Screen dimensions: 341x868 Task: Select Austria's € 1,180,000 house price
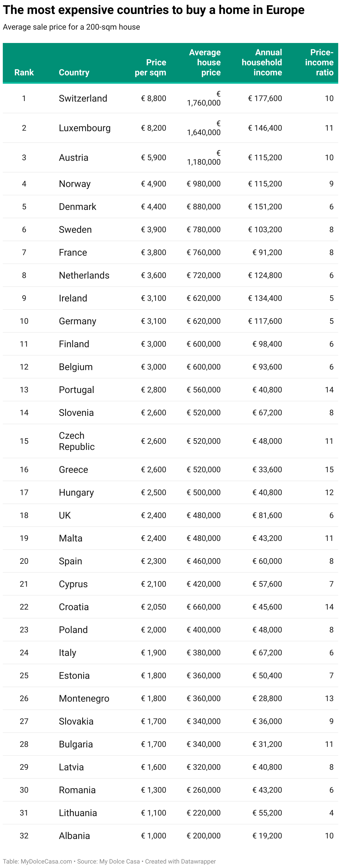tap(204, 158)
